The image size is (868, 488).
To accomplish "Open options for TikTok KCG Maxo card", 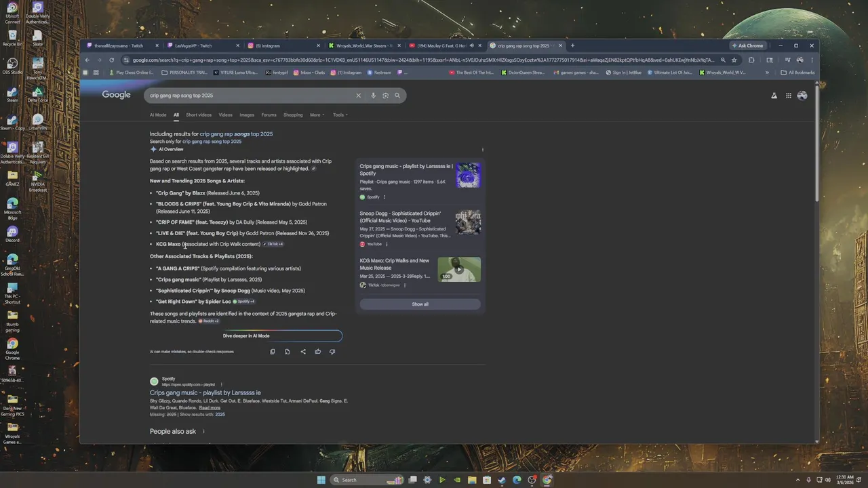I will 405,285.
